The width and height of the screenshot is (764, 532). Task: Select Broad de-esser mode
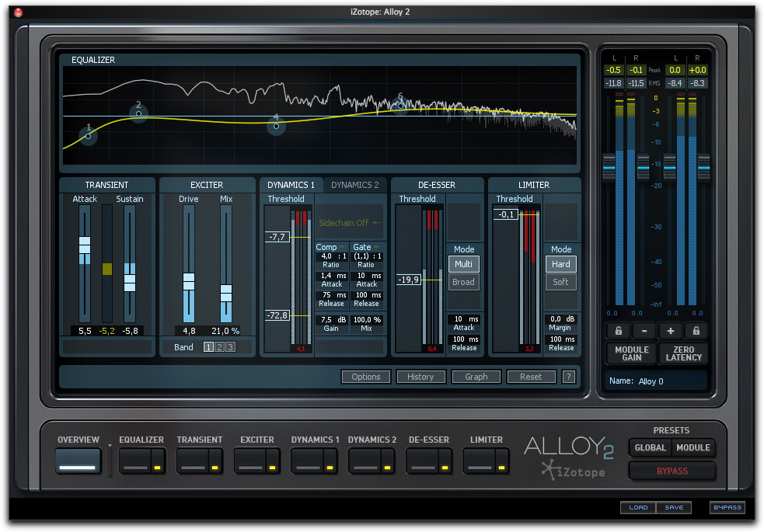[x=463, y=282]
